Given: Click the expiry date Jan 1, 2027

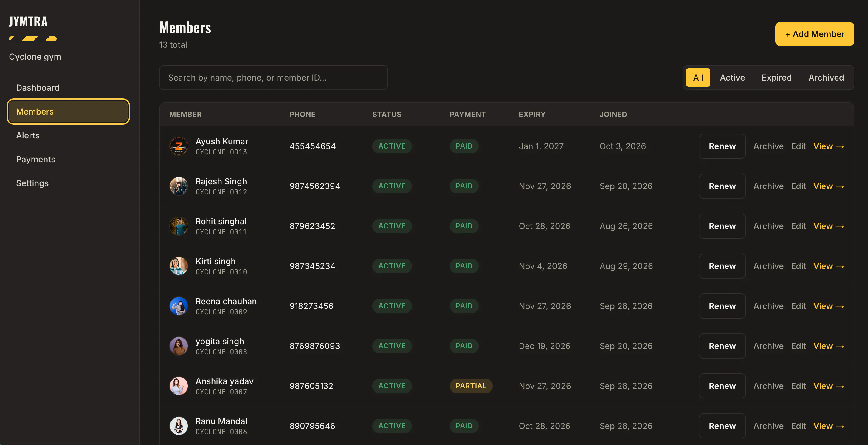Looking at the screenshot, I should click(x=541, y=146).
